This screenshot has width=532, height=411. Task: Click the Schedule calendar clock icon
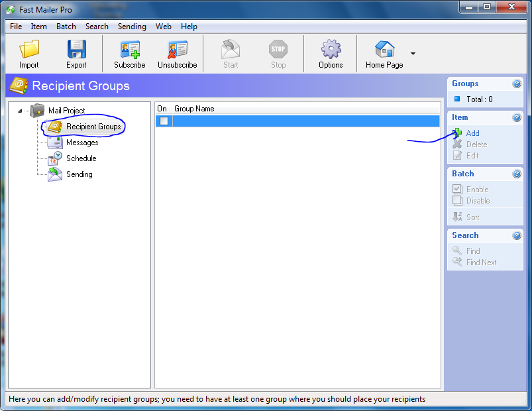pos(55,158)
